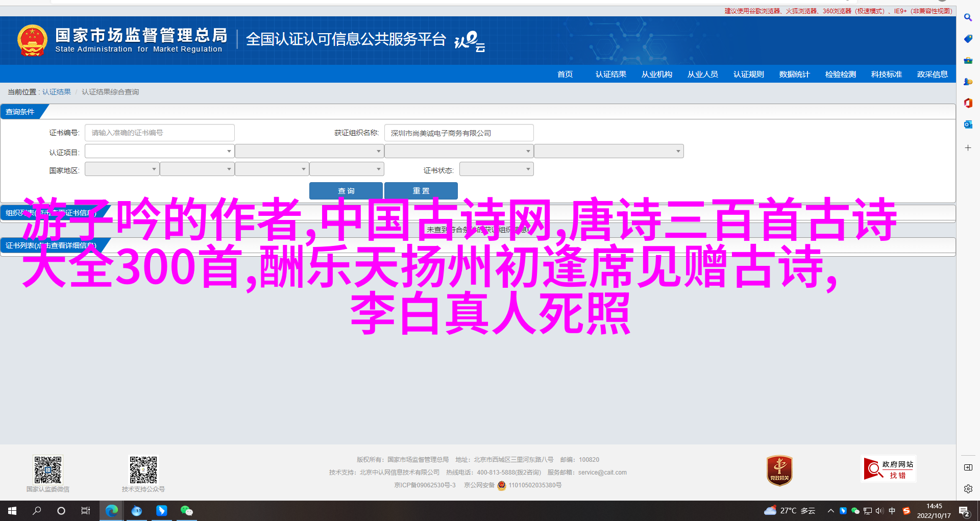Click the volume speaker tray icon
This screenshot has height=521, width=980.
pos(879,511)
